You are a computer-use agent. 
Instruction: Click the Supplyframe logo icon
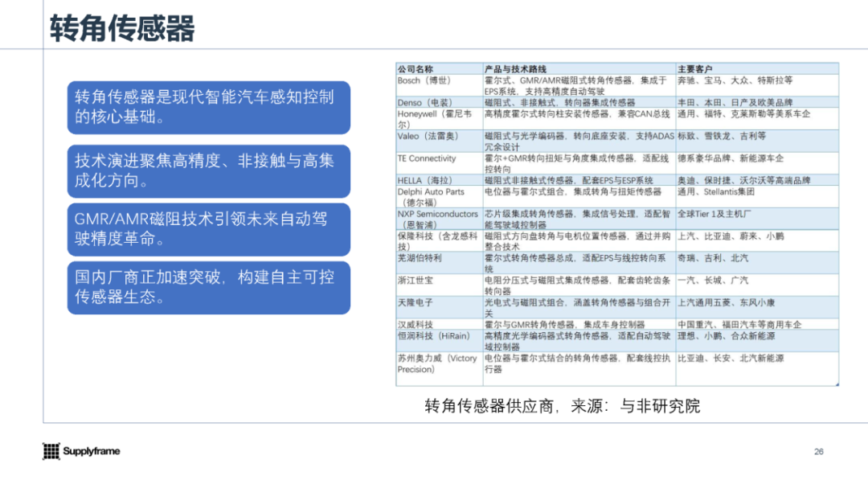51,451
